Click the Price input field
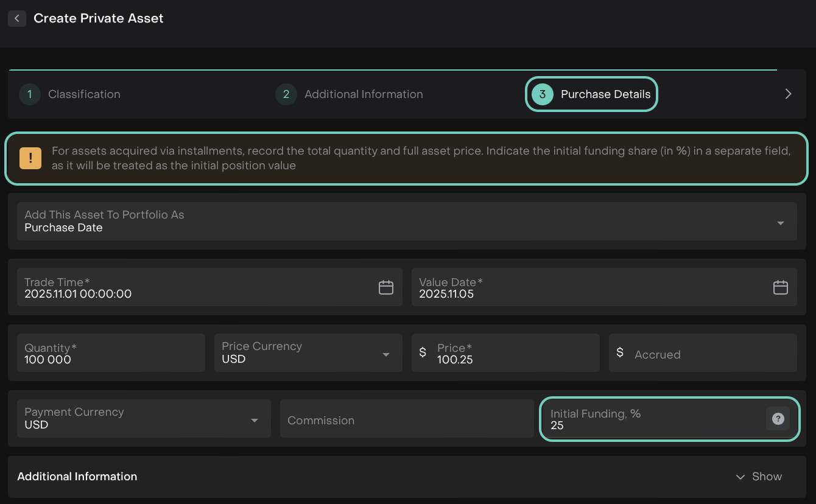This screenshot has height=504, width=816. pos(512,354)
